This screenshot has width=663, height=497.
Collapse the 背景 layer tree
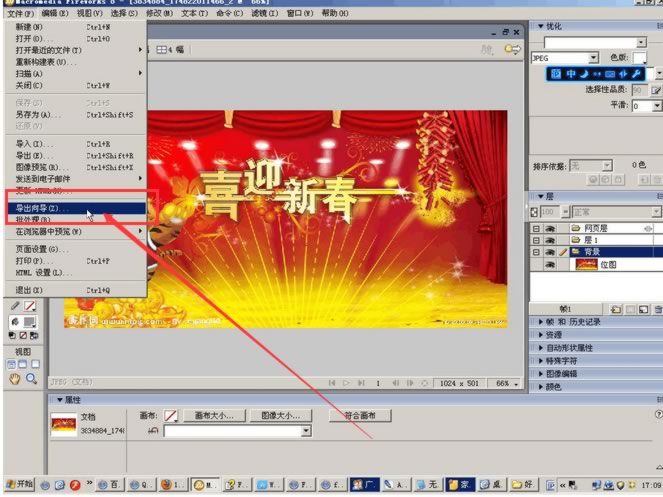coord(536,252)
